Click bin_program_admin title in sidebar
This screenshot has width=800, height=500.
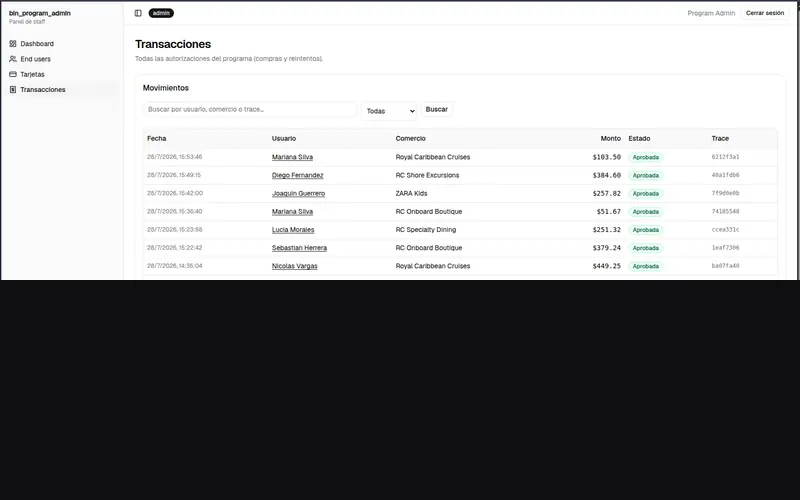[x=40, y=13]
